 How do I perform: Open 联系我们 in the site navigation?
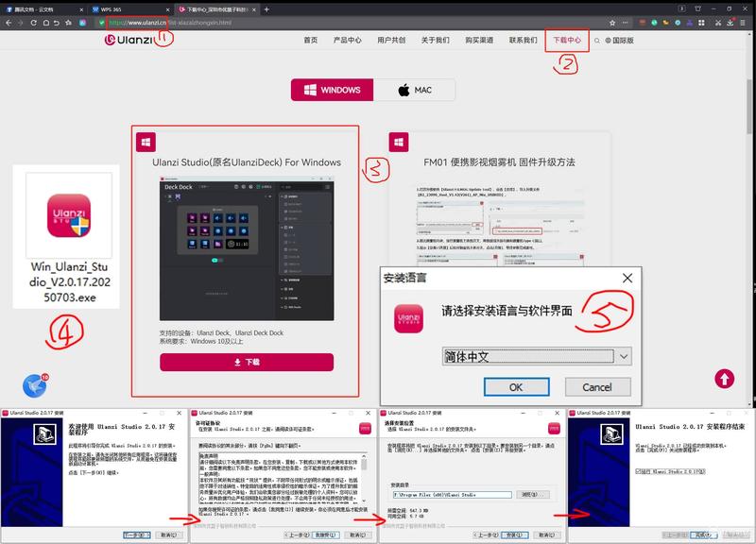pos(523,41)
